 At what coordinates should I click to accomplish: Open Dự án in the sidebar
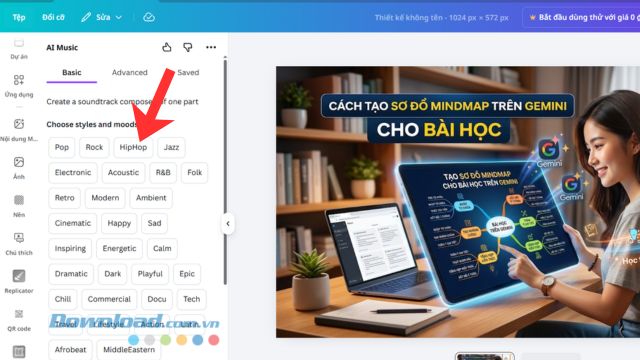(19, 49)
